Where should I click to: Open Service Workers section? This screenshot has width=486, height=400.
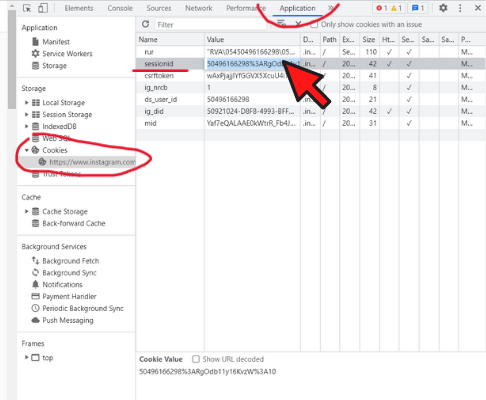pos(67,53)
